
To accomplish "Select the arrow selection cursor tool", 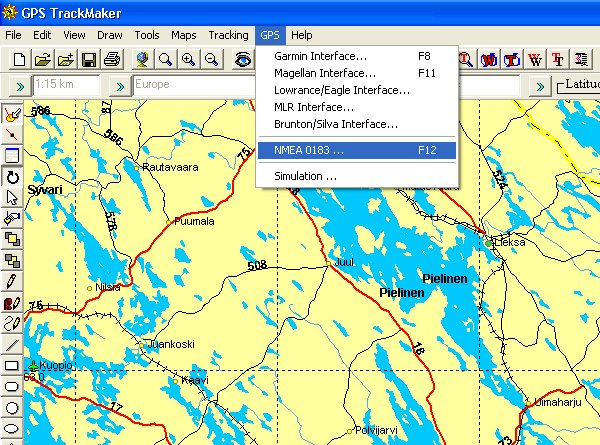I will [12, 197].
